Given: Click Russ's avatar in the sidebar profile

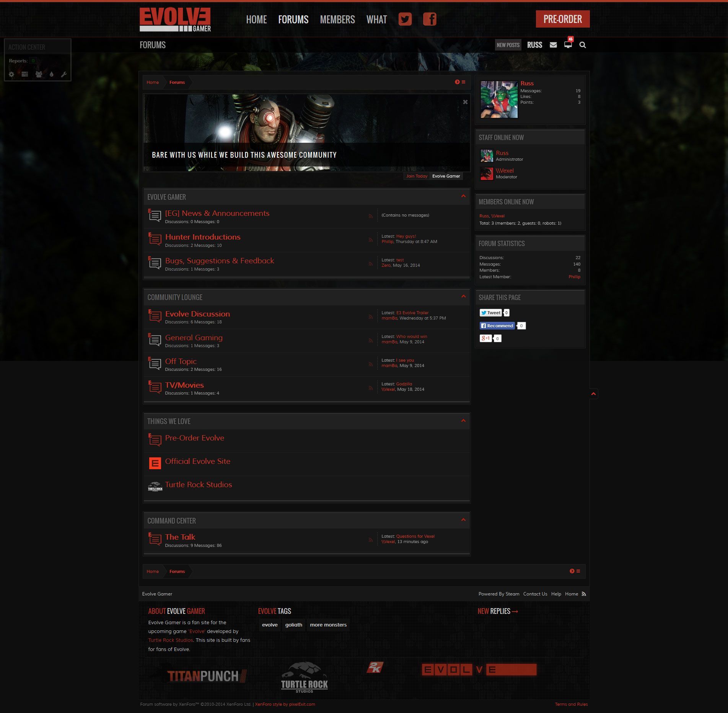Looking at the screenshot, I should coord(499,100).
